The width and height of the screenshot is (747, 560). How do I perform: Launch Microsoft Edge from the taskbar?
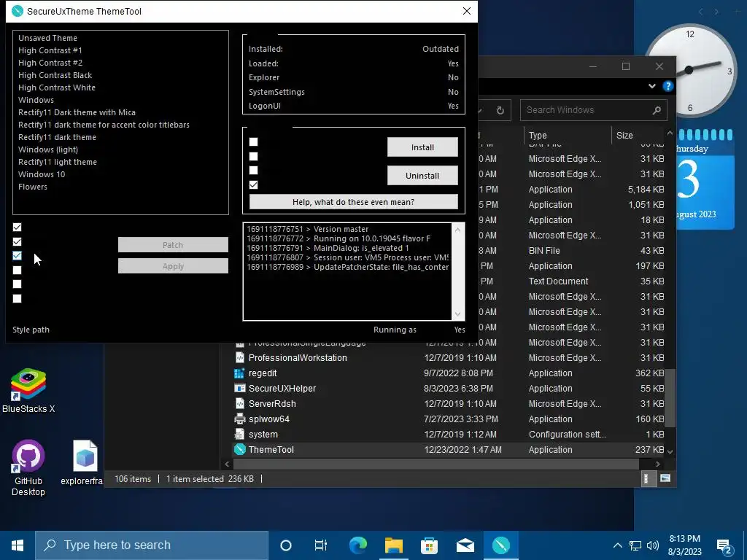coord(358,545)
